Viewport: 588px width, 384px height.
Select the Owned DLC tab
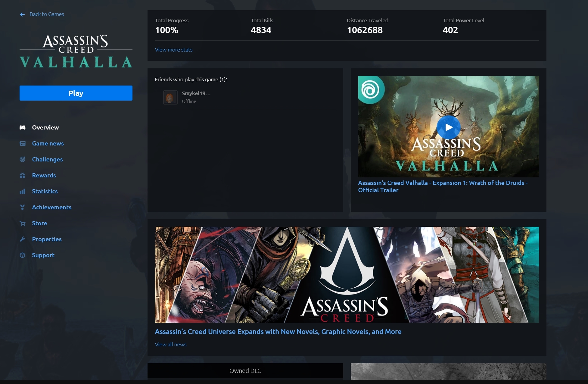[x=245, y=370]
